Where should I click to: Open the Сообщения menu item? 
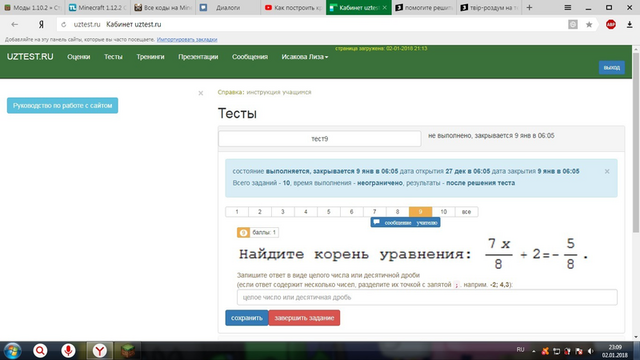pos(250,57)
